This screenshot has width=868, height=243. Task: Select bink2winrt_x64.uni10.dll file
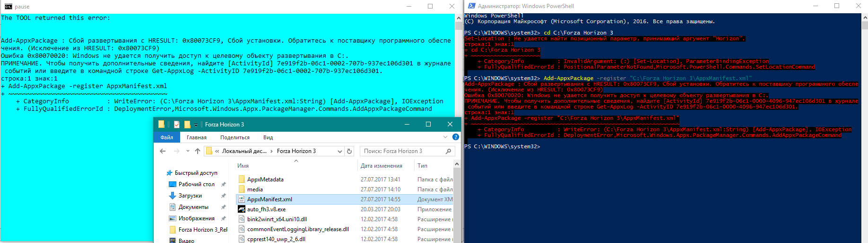click(277, 219)
